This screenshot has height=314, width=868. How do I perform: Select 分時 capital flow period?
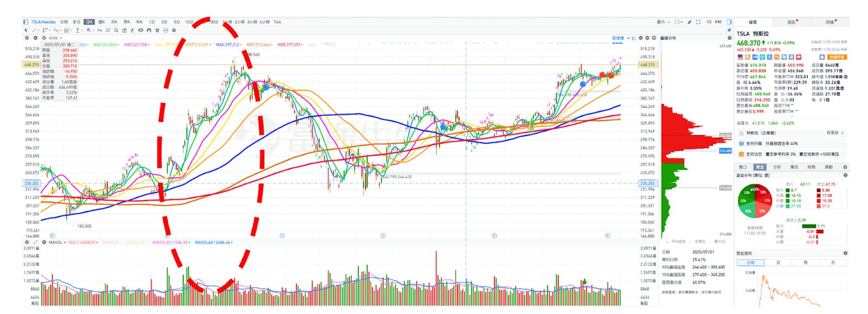[x=751, y=262]
